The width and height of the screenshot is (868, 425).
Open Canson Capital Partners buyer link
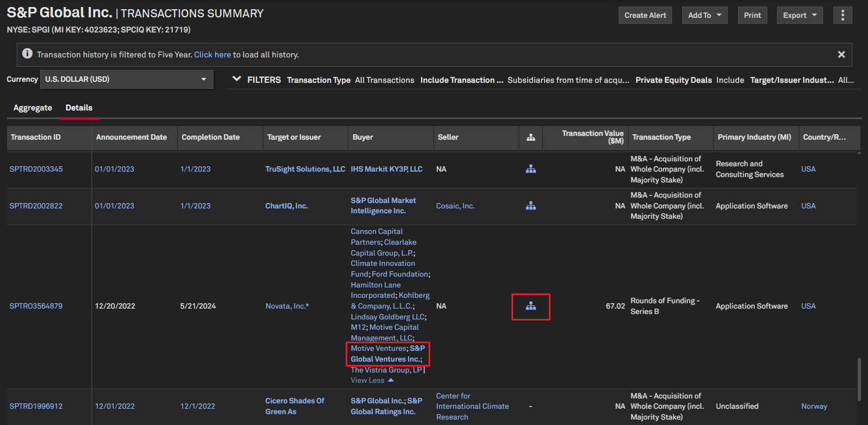pos(377,237)
